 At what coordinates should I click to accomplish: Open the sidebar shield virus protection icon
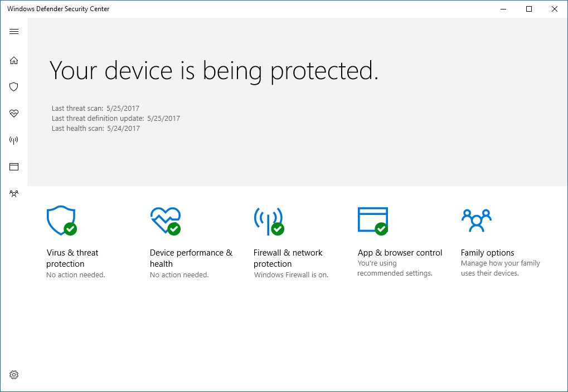pyautogui.click(x=14, y=87)
